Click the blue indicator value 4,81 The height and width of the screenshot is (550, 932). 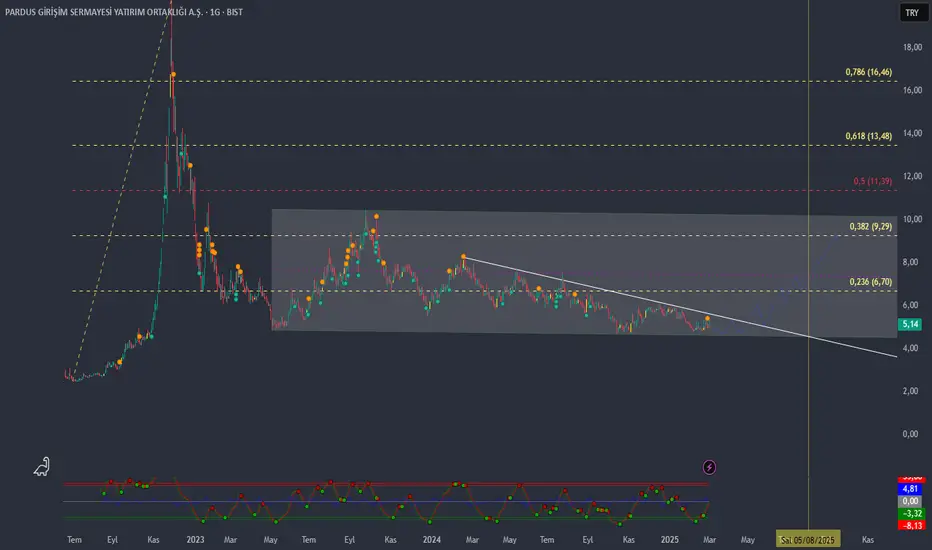pyautogui.click(x=910, y=489)
